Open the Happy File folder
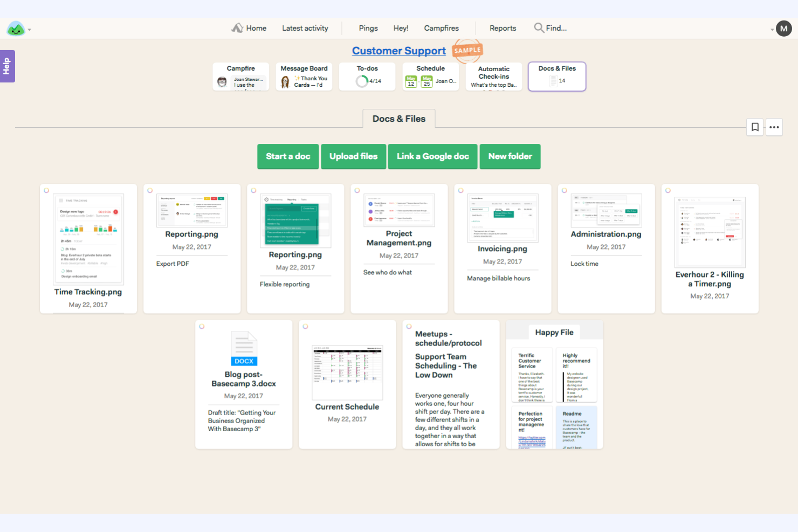The image size is (798, 532). click(554, 332)
